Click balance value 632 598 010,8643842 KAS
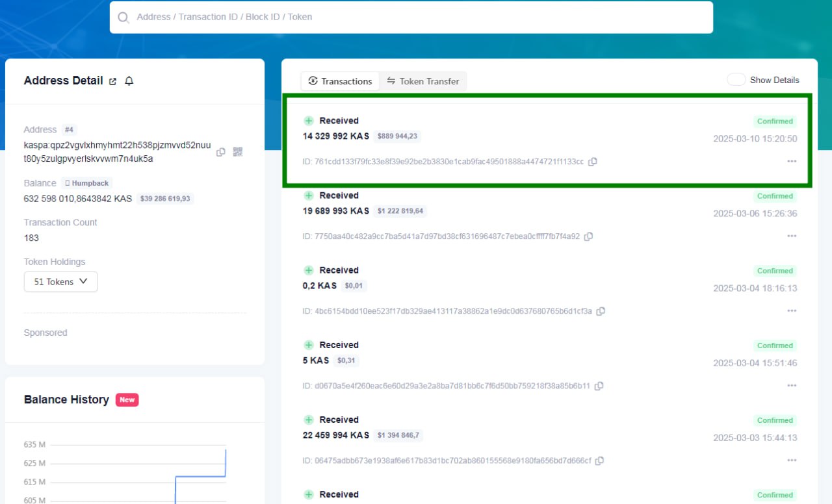 (78, 199)
